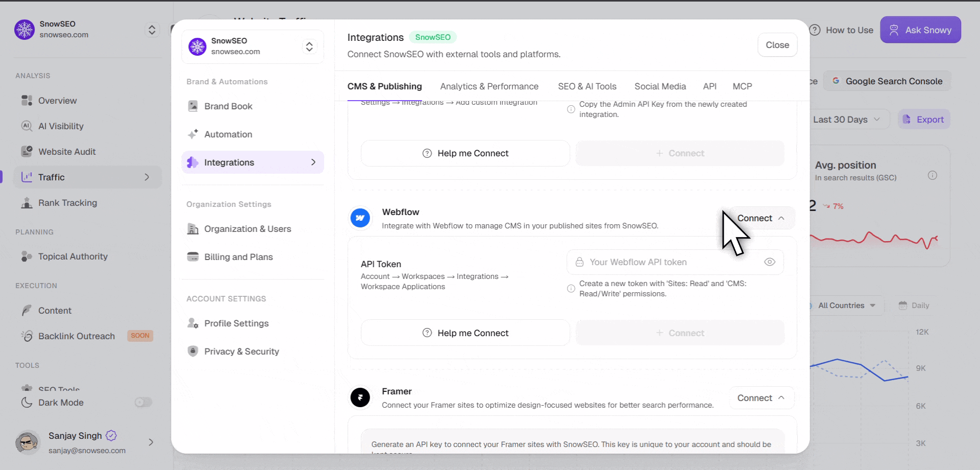Click Privacy & Security shield icon
The height and width of the screenshot is (470, 980).
pos(193,351)
